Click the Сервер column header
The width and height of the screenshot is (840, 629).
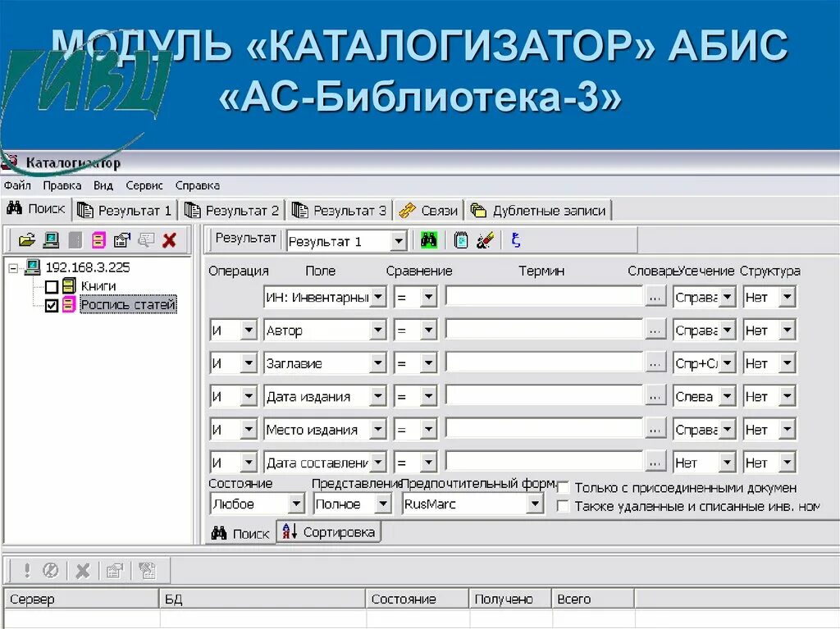click(x=81, y=599)
